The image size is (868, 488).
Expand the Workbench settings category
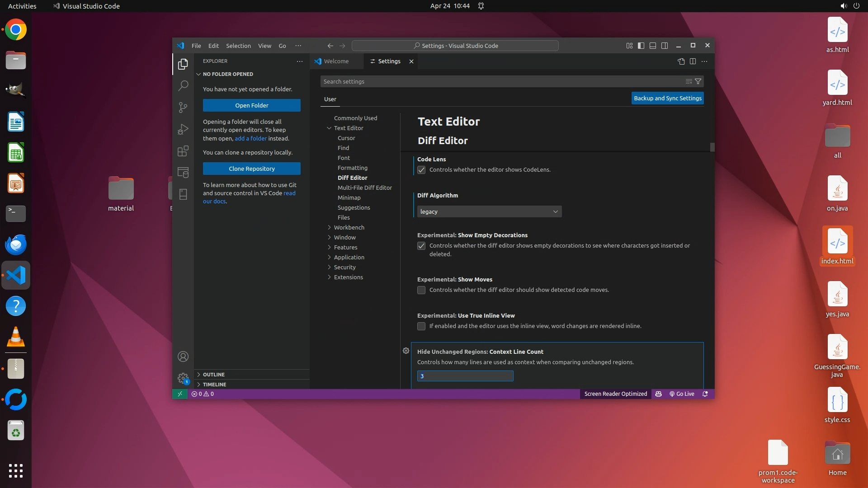pos(349,227)
